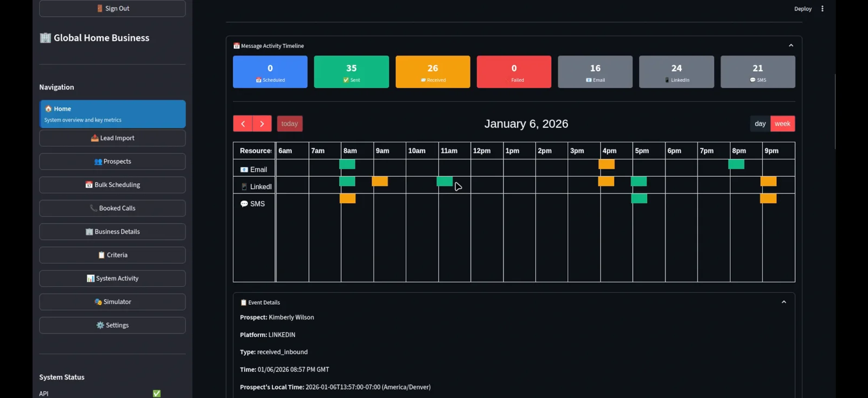Click the Email resource row icon
Viewport: 868px width, 398px height.
pyautogui.click(x=244, y=170)
